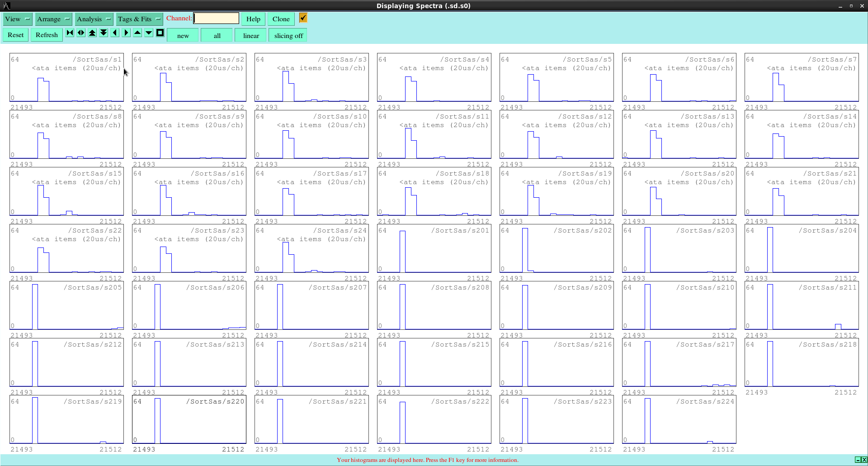Select the /SortSas/s24 spectrum plot
868x466 pixels.
(x=311, y=248)
